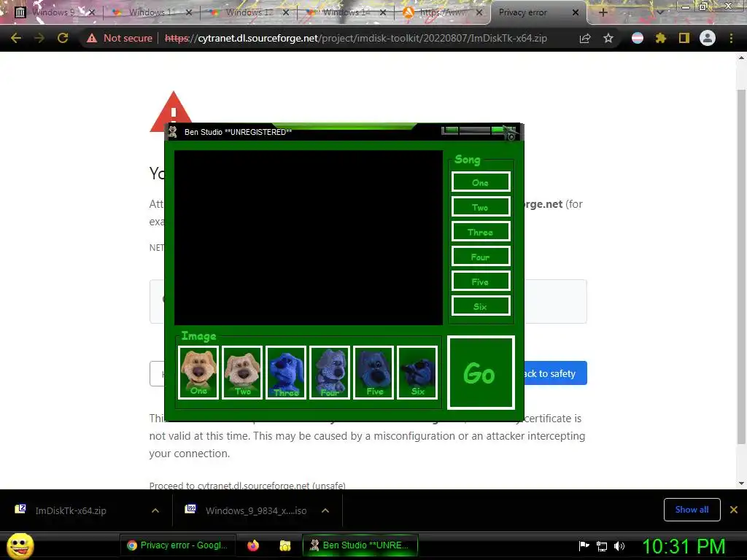The width and height of the screenshot is (747, 560).
Task: Select Song One in Ben Studio
Action: coord(481,182)
